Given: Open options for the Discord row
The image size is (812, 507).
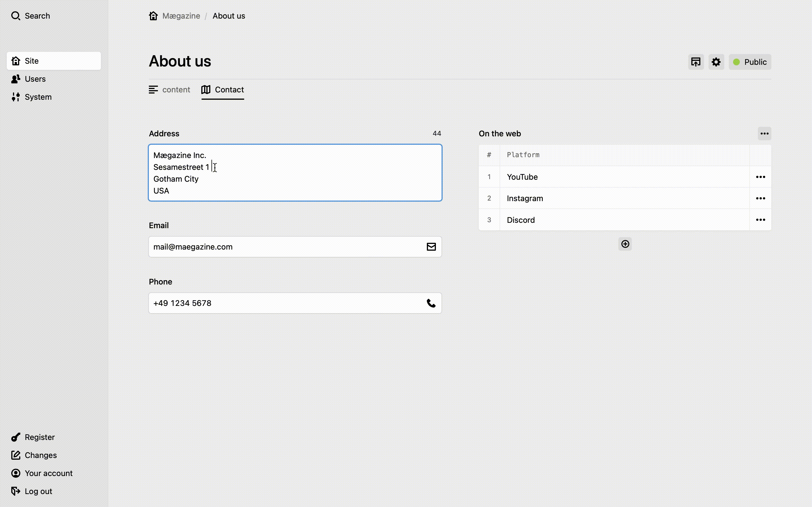Looking at the screenshot, I should (760, 220).
